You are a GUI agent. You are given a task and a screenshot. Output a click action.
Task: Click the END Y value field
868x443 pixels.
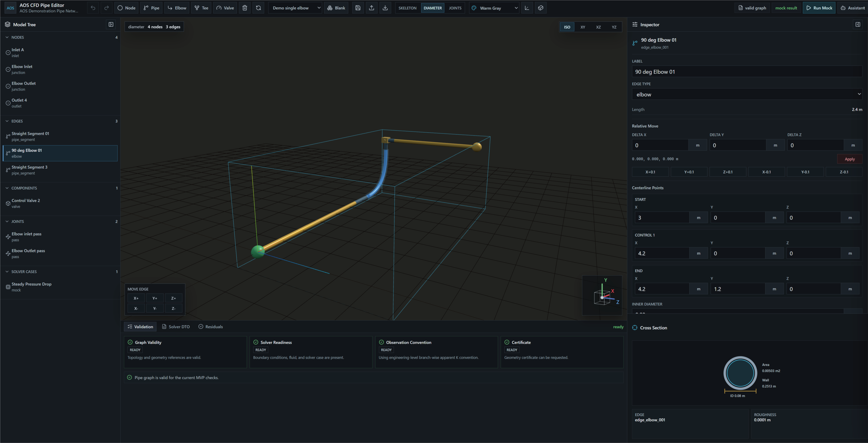point(738,289)
